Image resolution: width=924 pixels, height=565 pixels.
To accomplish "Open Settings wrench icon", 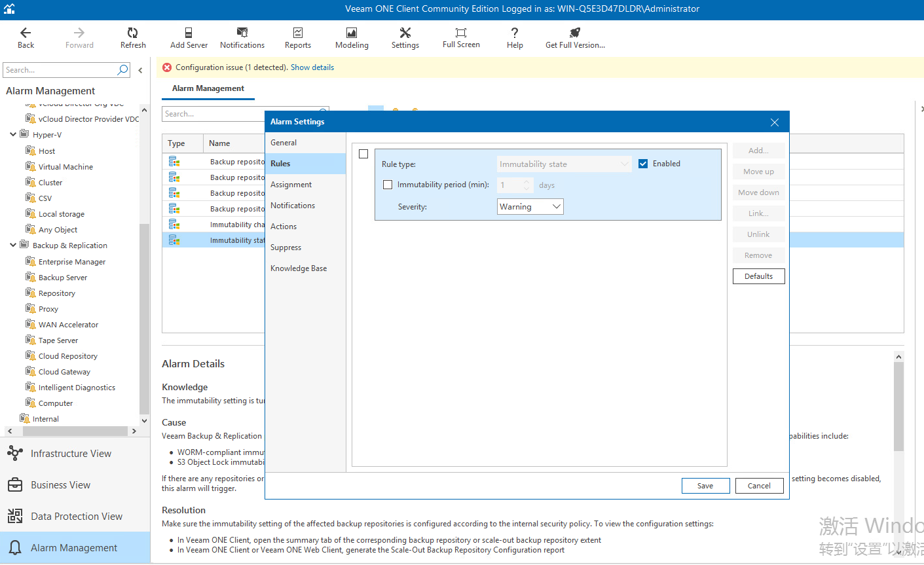I will pyautogui.click(x=405, y=33).
